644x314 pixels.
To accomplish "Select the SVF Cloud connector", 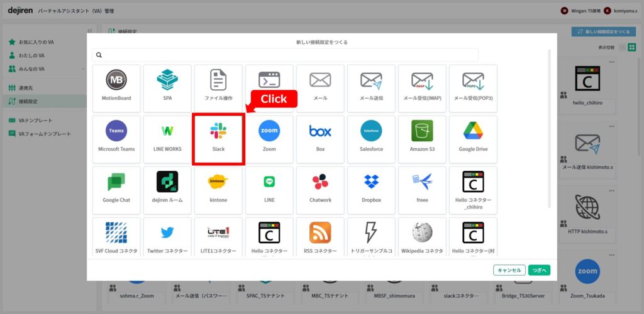I will 116,237.
